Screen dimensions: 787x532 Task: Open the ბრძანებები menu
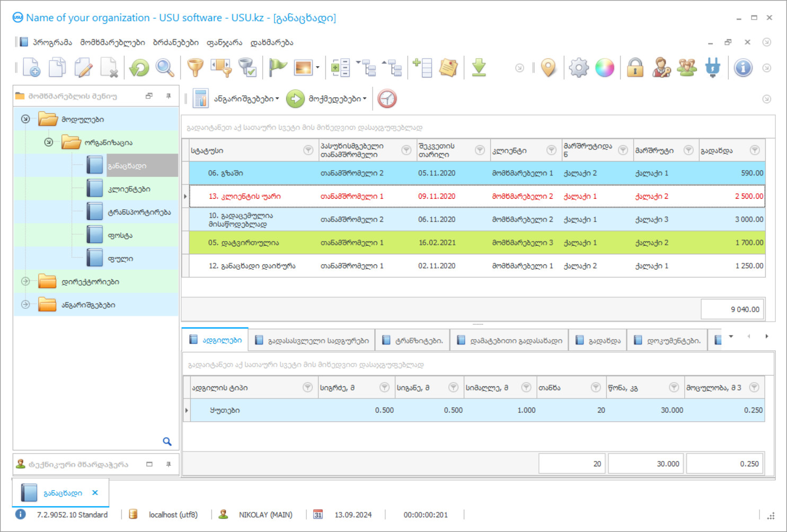point(175,42)
